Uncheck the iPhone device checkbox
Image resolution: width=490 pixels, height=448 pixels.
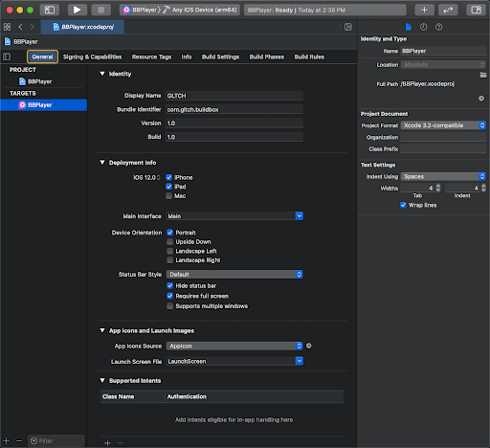[169, 177]
